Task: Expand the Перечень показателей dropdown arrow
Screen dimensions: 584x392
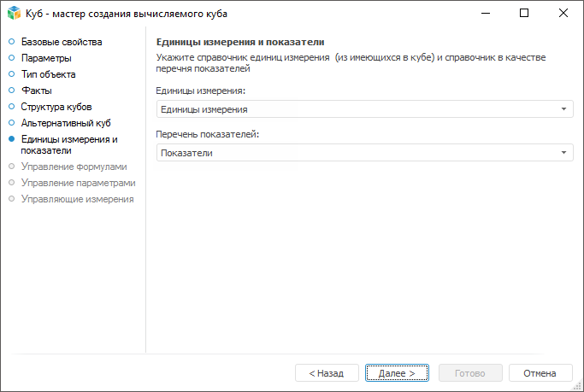Action: click(563, 153)
